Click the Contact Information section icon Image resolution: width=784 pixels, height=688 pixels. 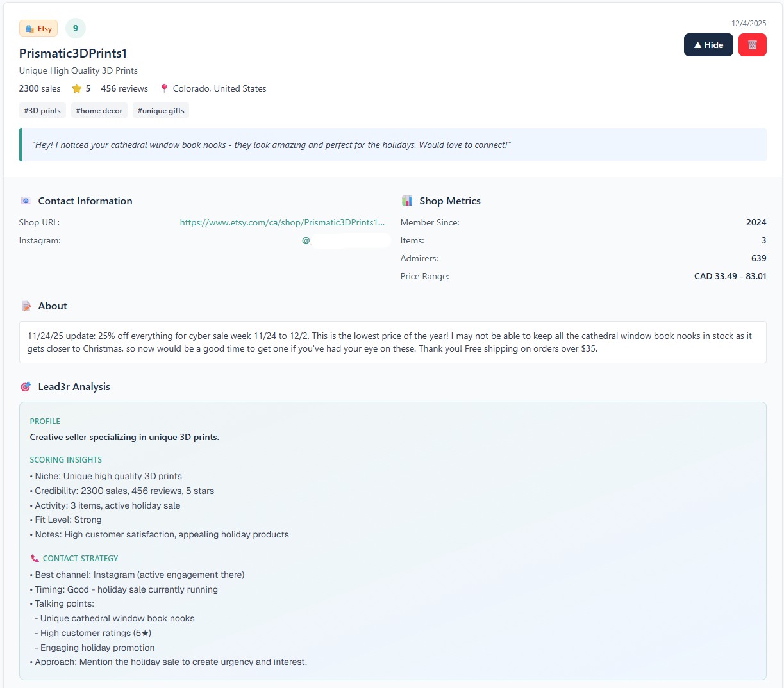coord(26,201)
